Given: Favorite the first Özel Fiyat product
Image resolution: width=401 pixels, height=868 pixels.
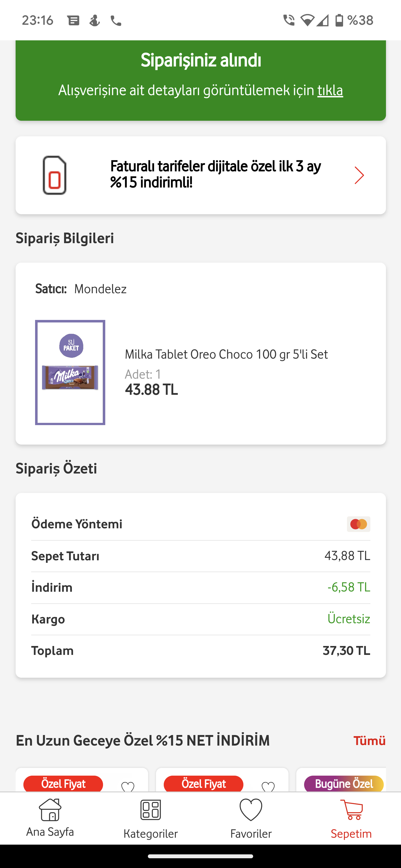Looking at the screenshot, I should [x=128, y=786].
